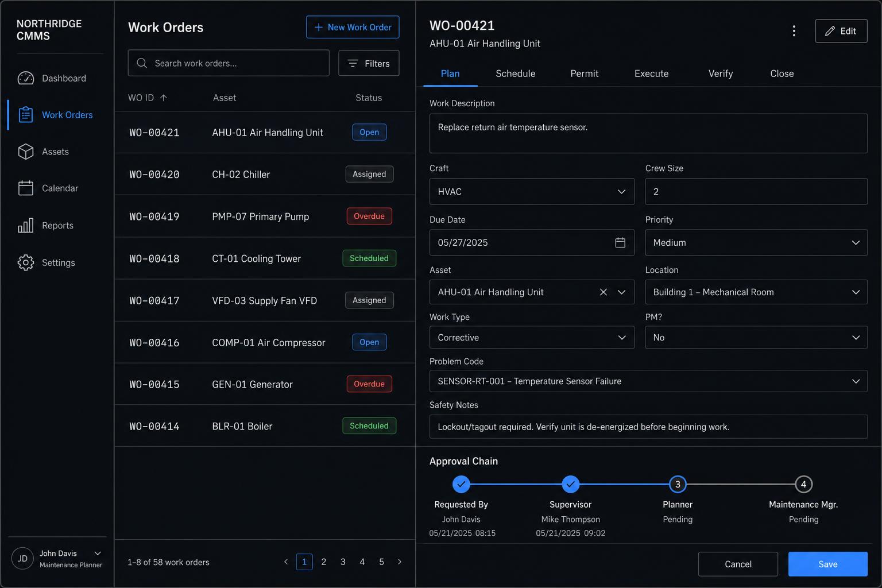Click the Cancel button
Image resolution: width=882 pixels, height=588 pixels.
[x=738, y=564]
